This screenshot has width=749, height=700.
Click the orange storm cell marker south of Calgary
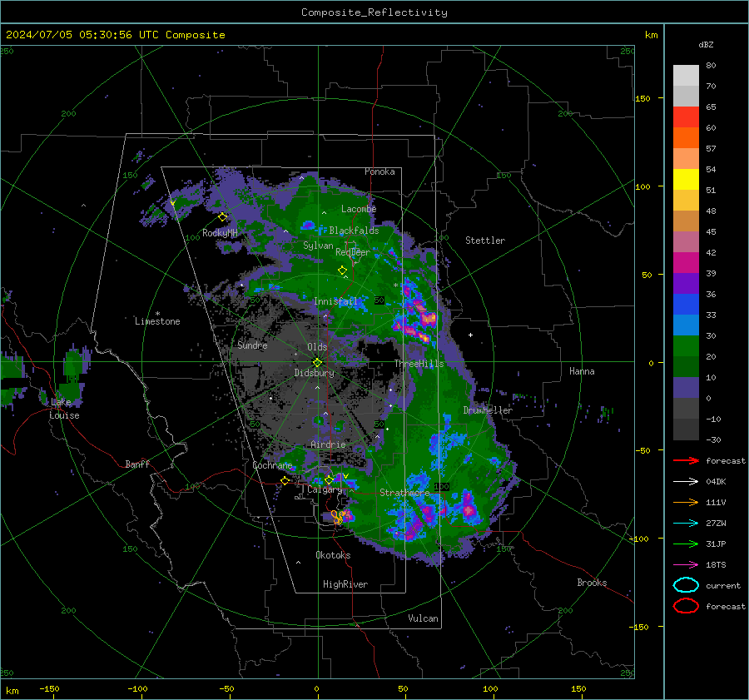point(337,517)
